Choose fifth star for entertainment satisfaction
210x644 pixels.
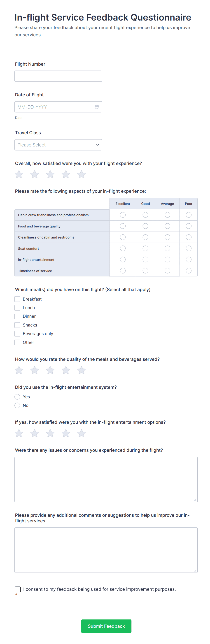81,433
